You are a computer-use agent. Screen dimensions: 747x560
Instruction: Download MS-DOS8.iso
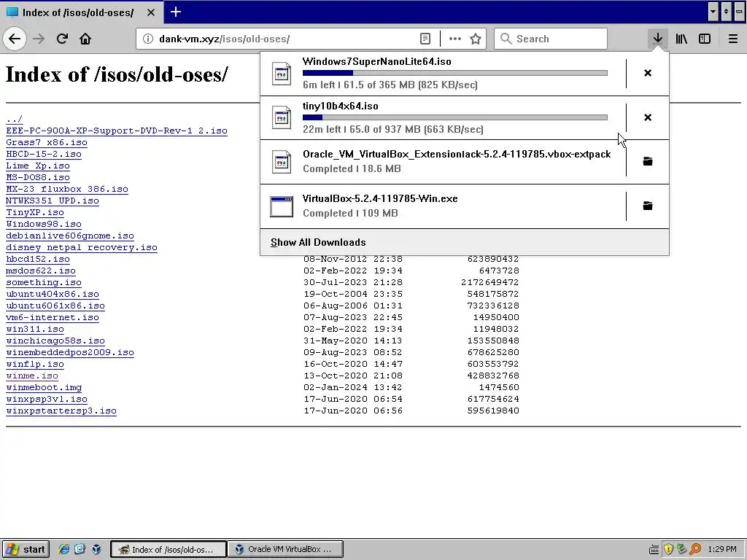pos(38,177)
